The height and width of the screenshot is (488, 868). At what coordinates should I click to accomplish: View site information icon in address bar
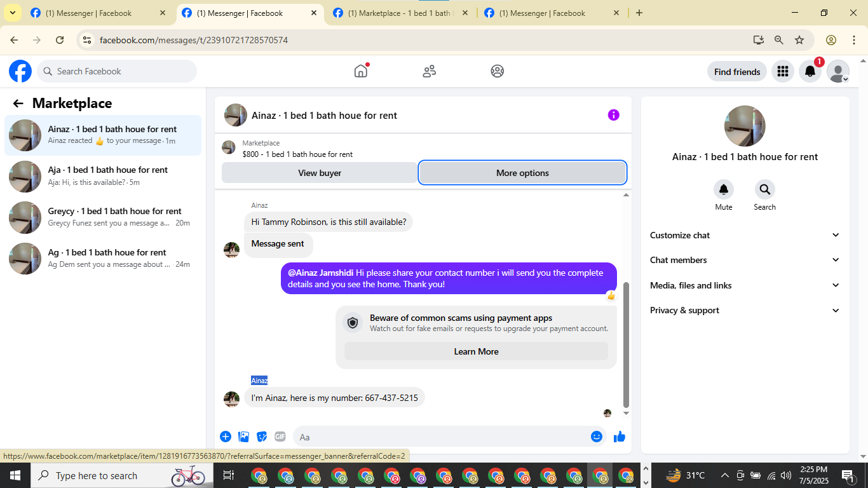pos(87,40)
